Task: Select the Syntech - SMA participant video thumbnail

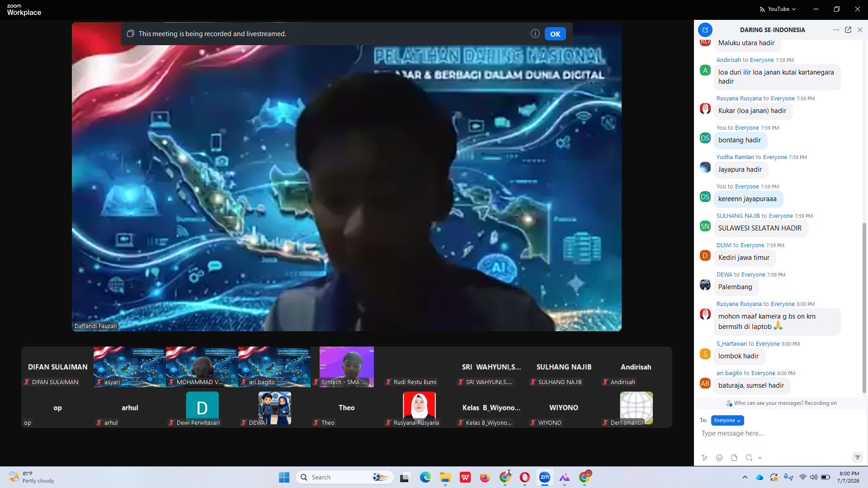Action: click(347, 367)
